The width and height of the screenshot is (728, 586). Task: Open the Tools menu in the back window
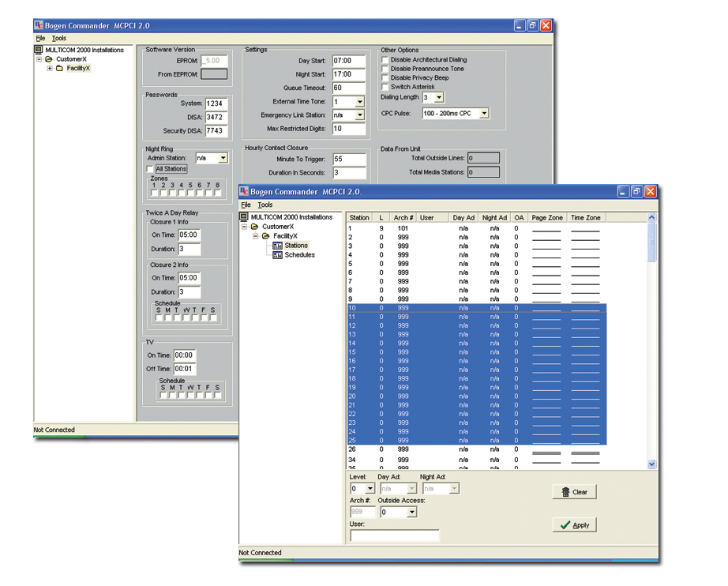(x=59, y=38)
